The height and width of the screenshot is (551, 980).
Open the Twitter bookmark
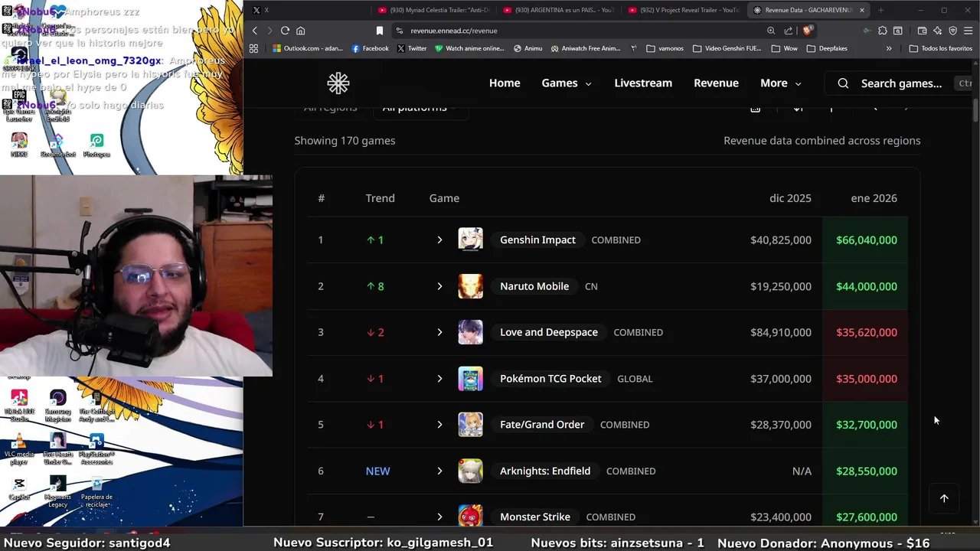pyautogui.click(x=412, y=48)
